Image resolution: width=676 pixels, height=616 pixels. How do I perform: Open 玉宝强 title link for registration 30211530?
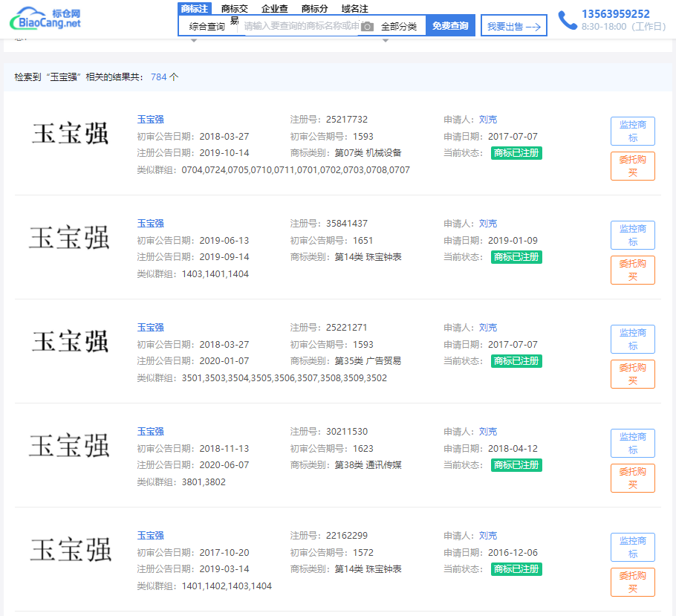click(150, 432)
